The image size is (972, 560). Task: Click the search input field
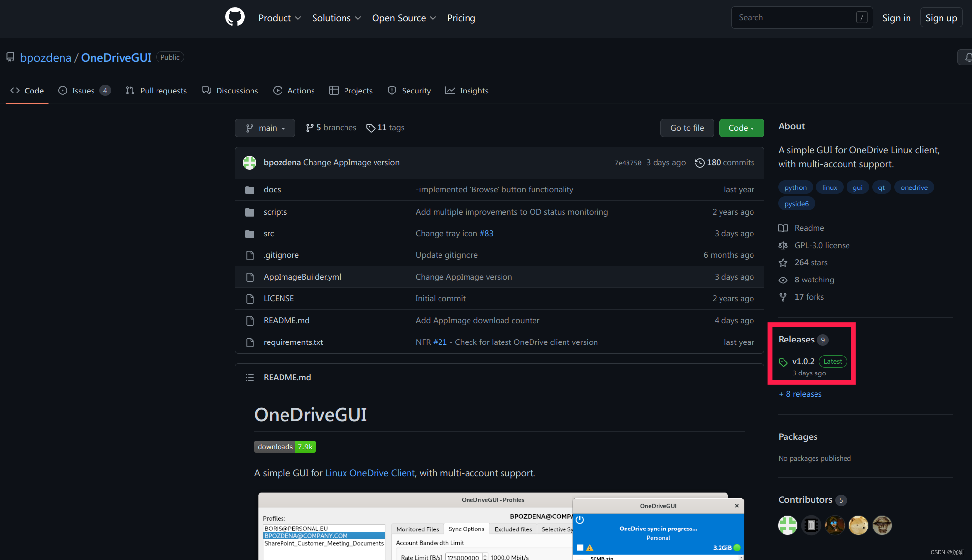pyautogui.click(x=796, y=17)
